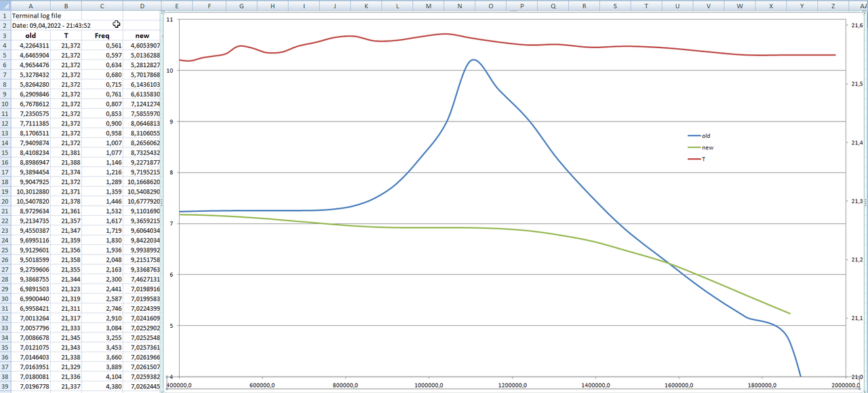Select cell containing 0,561
868x393 pixels.
[x=102, y=45]
